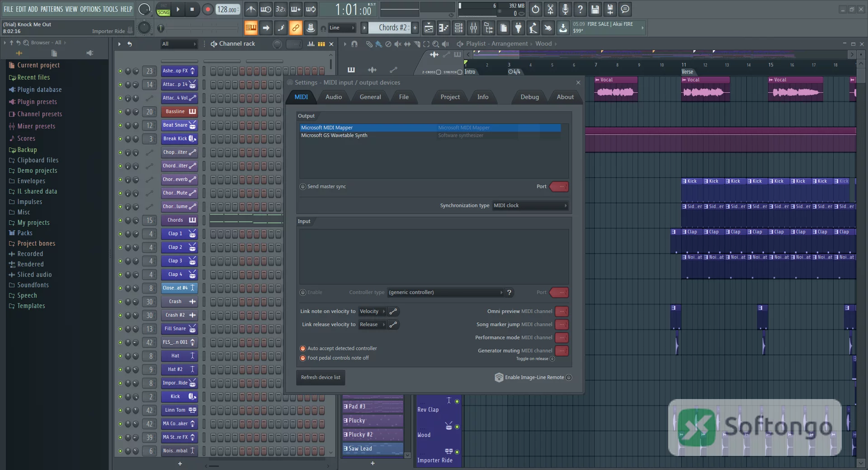Open the OPTIONS menu
This screenshot has width=868, height=470.
90,9
